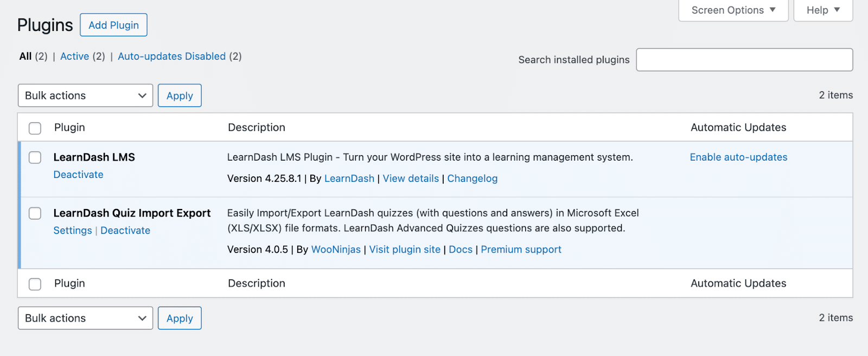The height and width of the screenshot is (356, 868).
Task: Focus the Search installed plugins field
Action: point(744,60)
